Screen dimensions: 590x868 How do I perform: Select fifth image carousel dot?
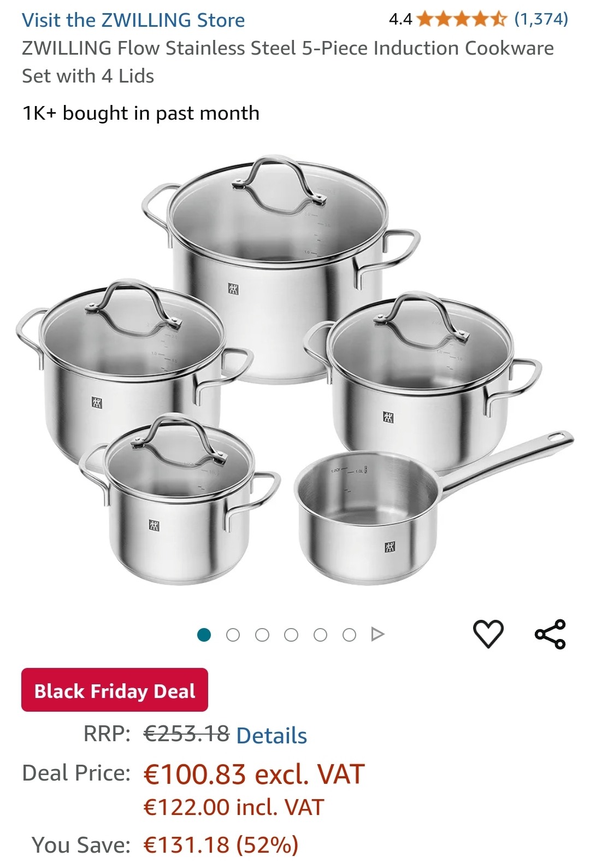point(320,635)
